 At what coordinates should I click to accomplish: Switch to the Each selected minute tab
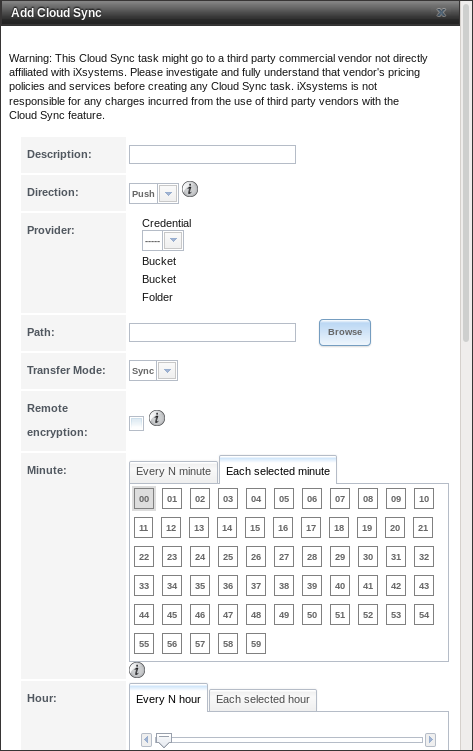point(278,471)
